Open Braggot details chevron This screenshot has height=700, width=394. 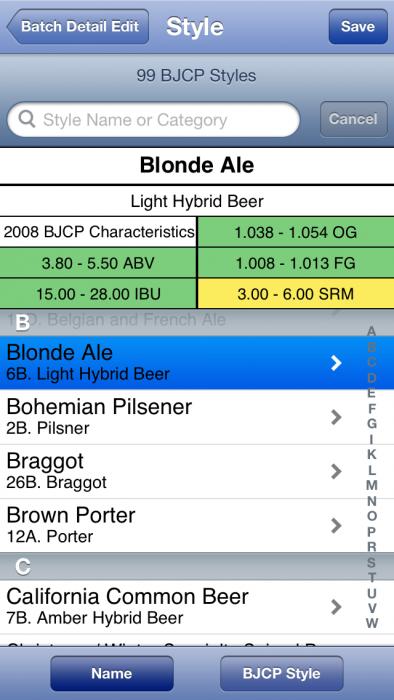pyautogui.click(x=336, y=471)
